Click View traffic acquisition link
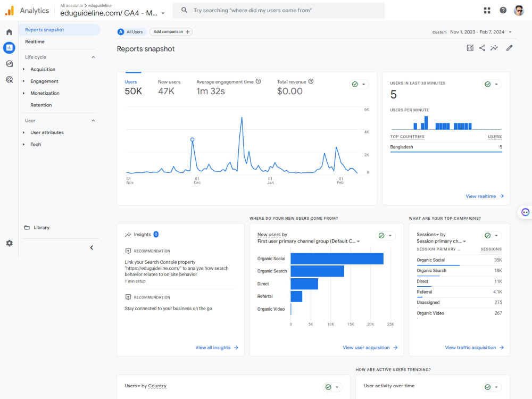The image size is (532, 399). coord(475,347)
